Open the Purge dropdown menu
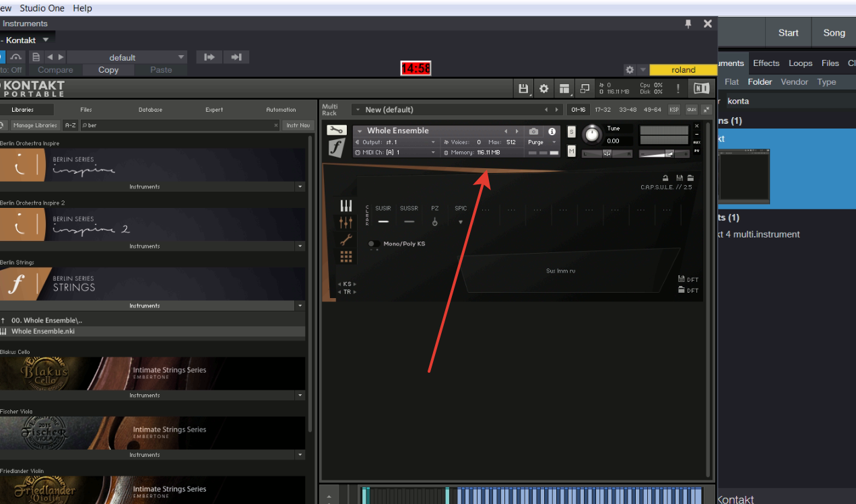The image size is (856, 504). tap(541, 142)
